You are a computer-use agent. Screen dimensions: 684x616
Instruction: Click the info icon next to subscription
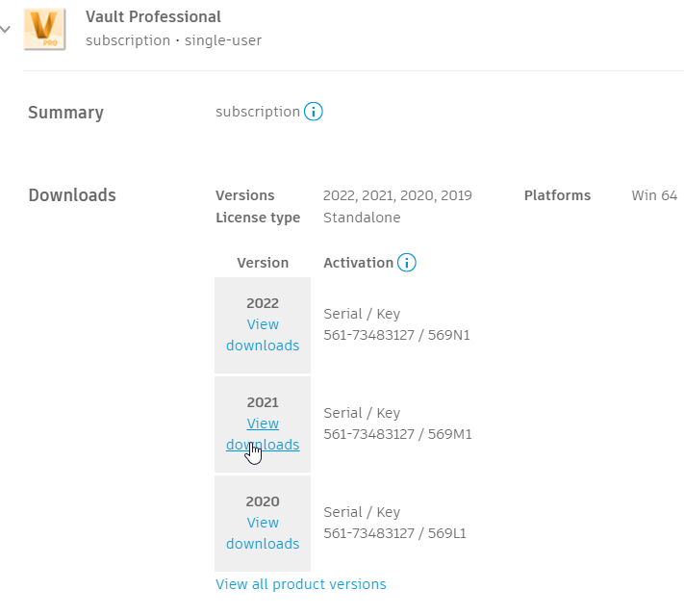click(314, 112)
